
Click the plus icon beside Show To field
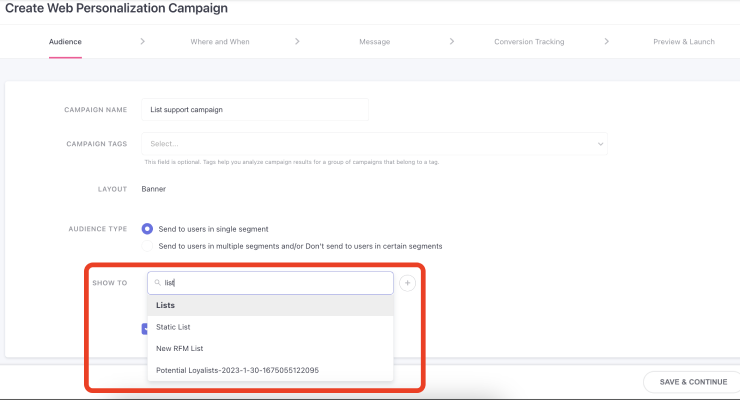(407, 283)
